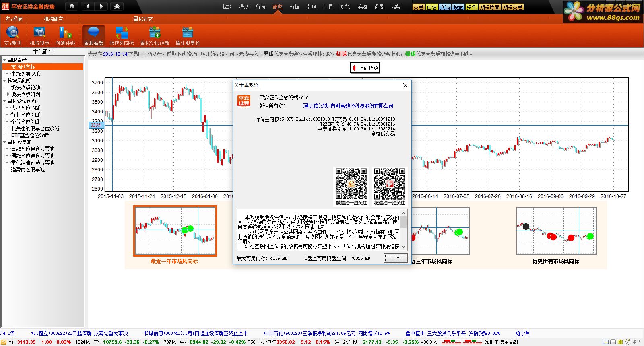
Task: Select 强势优选股票池 in the tree
Action: 28,169
